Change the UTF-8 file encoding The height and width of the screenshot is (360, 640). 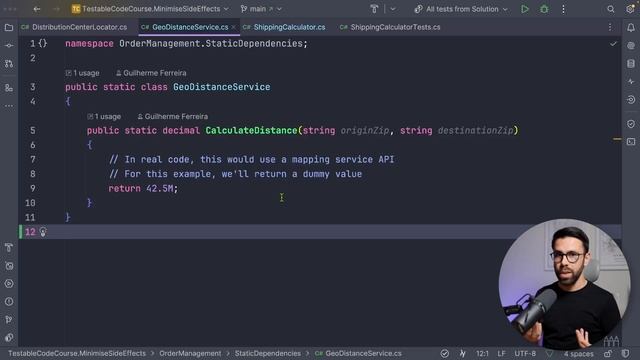pos(525,353)
